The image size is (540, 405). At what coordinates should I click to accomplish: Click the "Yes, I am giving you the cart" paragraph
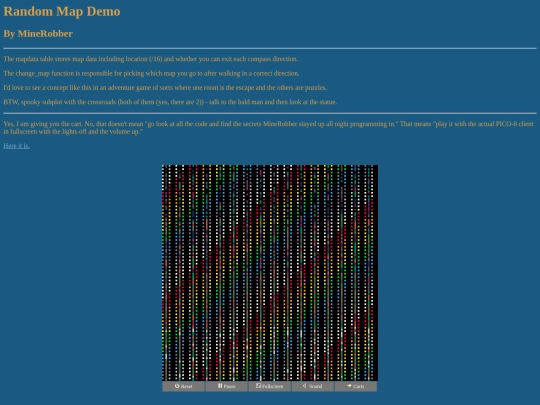coord(269,127)
